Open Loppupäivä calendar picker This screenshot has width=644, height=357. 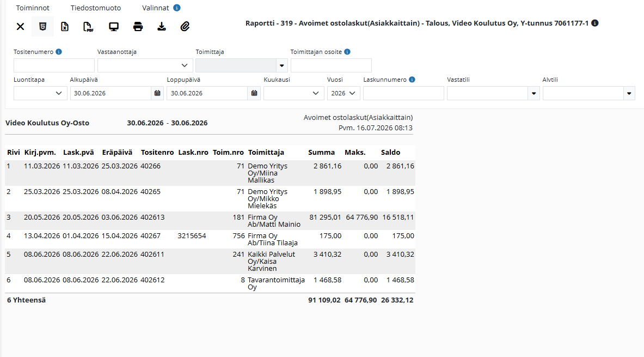click(x=254, y=93)
